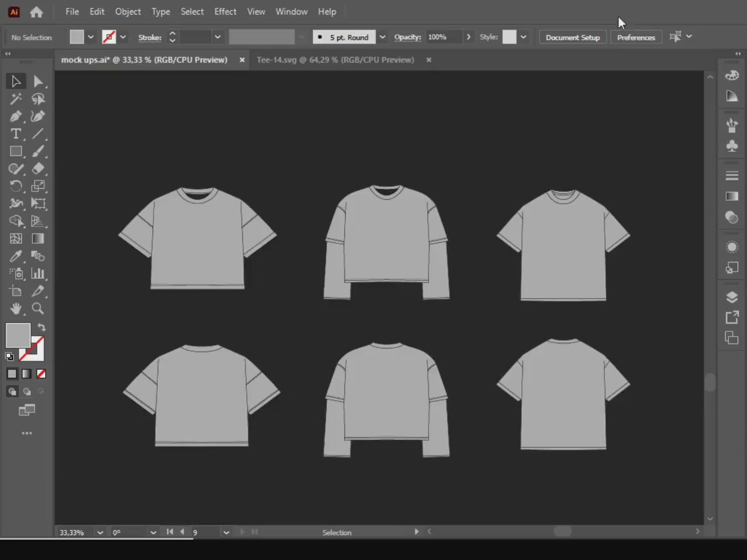
Task: Select the Shape Builder tool
Action: [x=16, y=221]
